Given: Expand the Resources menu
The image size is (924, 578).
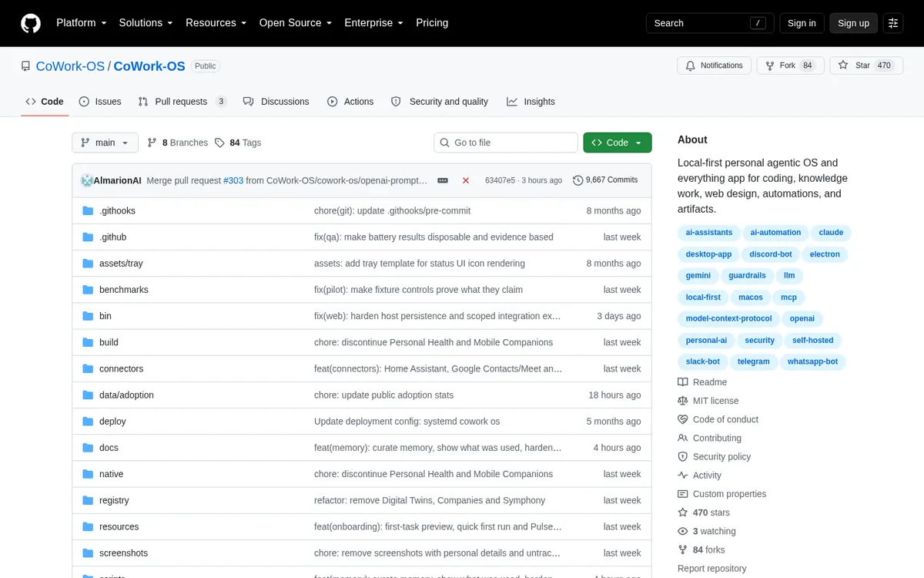Looking at the screenshot, I should (x=216, y=23).
